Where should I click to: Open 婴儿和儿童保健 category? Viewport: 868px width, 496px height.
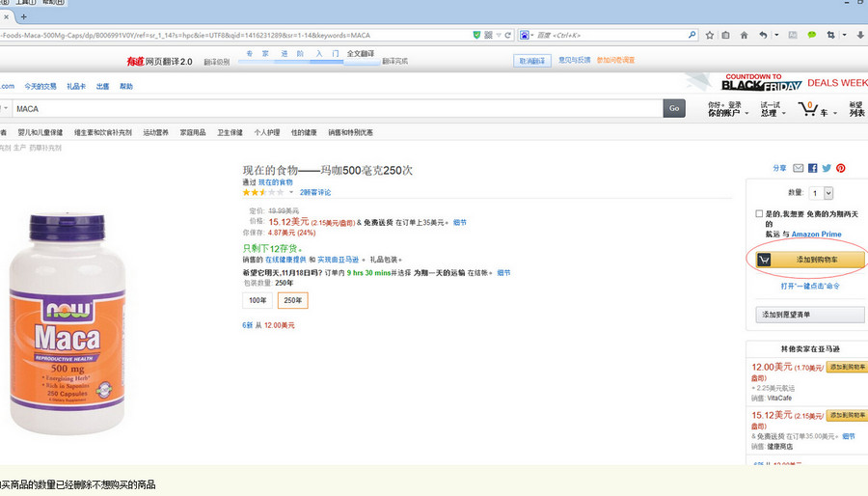(x=40, y=133)
